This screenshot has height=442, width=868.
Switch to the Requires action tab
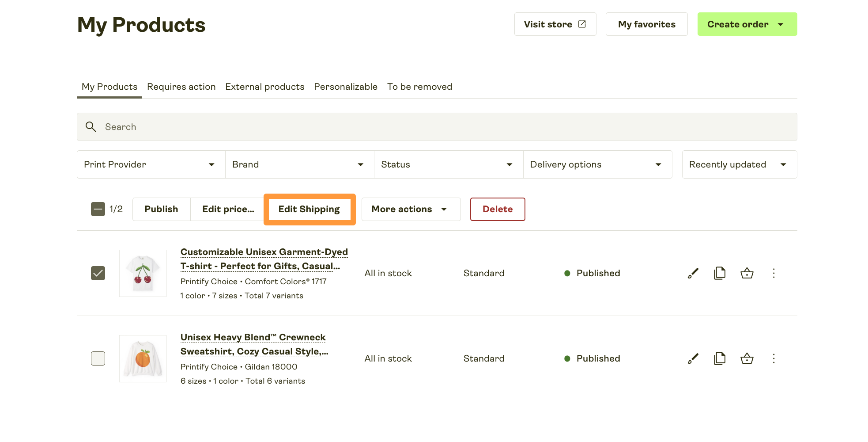[181, 87]
